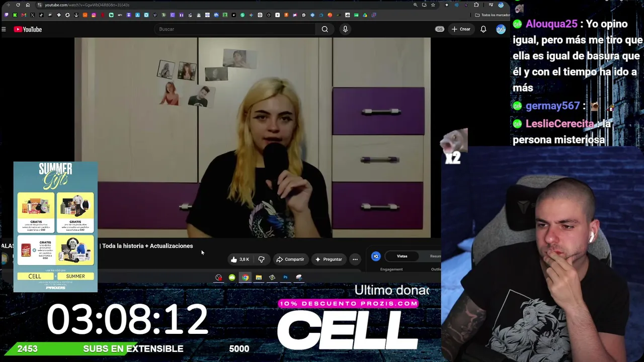Click the 'SUMMER' code on the Summer Gifts ad
644x362 pixels.
[75, 276]
